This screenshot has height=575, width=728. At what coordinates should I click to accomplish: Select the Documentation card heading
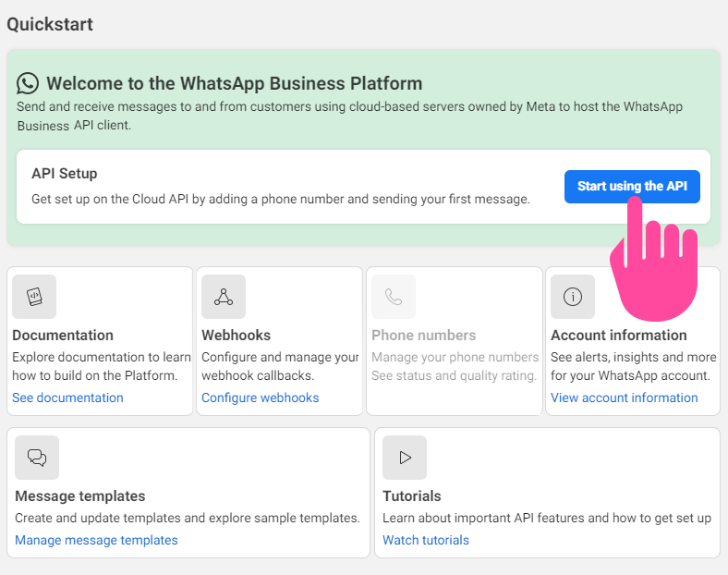tap(63, 336)
